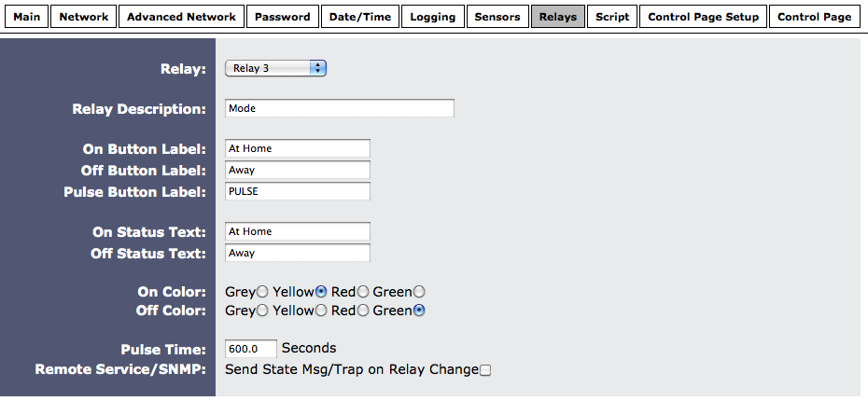Switch to the Main tab
This screenshot has height=401, width=868.
tap(26, 17)
